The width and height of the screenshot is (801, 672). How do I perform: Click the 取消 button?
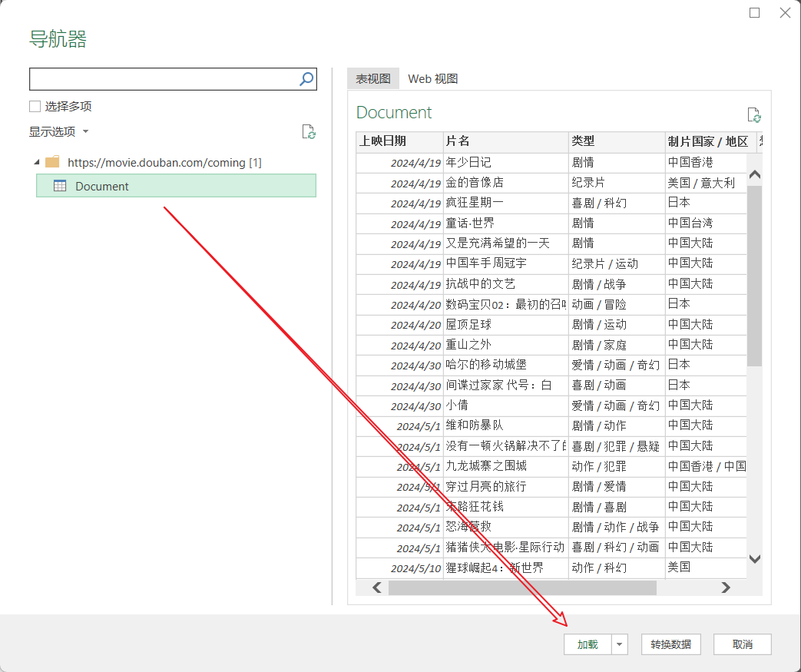[x=742, y=644]
